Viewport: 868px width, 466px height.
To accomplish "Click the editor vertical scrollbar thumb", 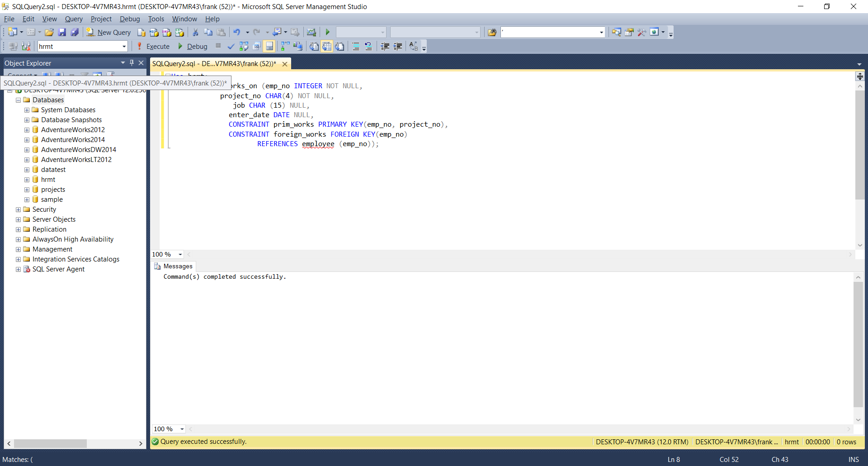I will point(859,145).
